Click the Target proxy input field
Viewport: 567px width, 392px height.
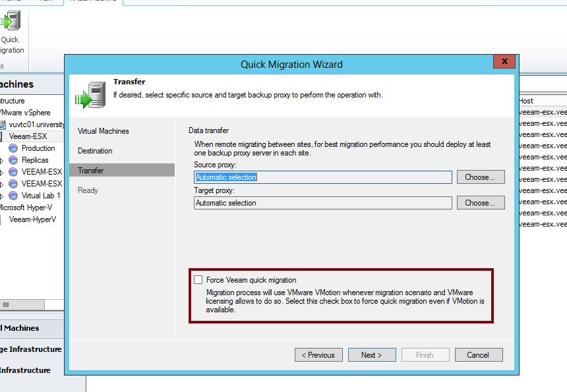[323, 203]
